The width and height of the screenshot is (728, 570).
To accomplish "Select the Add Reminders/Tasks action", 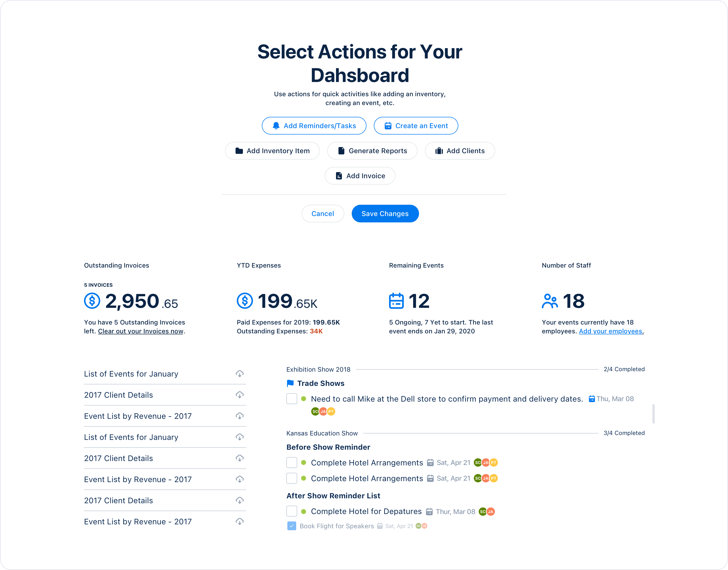I will click(x=314, y=125).
